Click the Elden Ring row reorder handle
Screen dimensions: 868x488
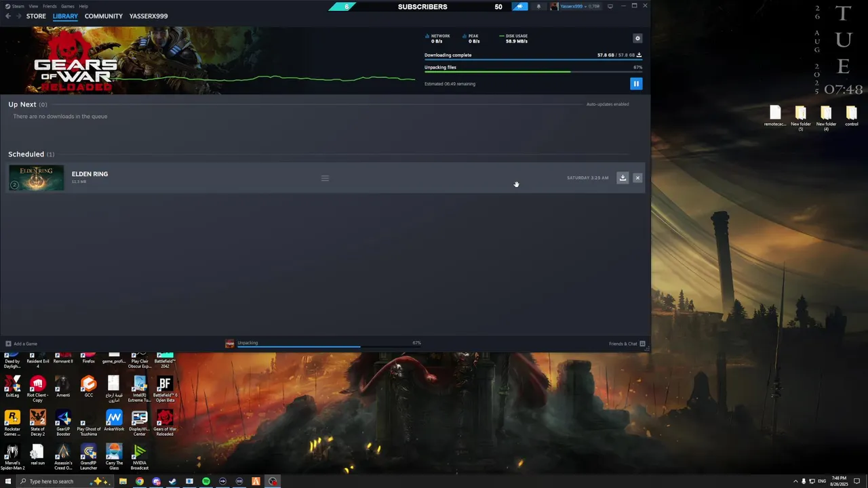coord(325,178)
